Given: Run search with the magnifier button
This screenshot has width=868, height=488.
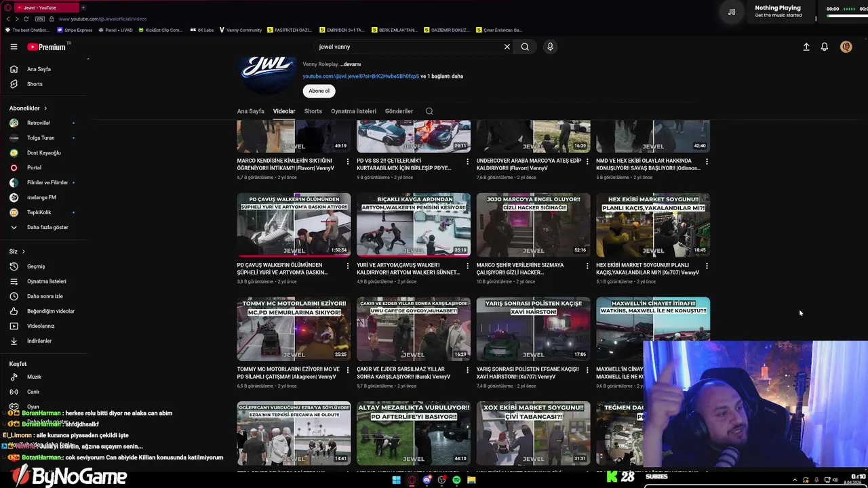Looking at the screenshot, I should (x=525, y=47).
